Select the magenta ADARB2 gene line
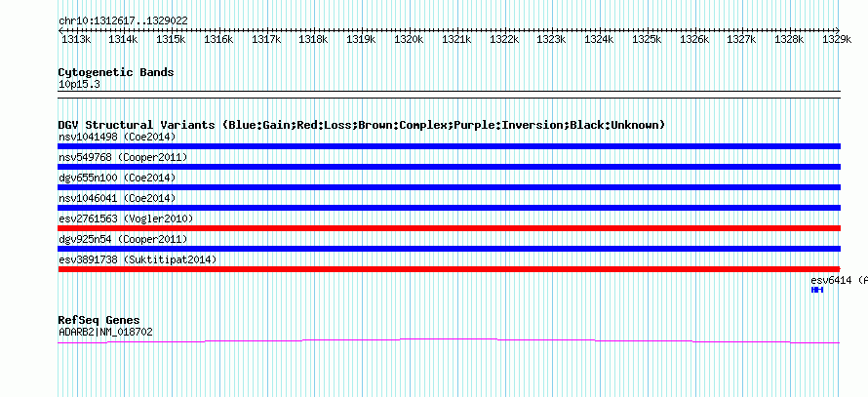868x397 pixels. tap(449, 341)
